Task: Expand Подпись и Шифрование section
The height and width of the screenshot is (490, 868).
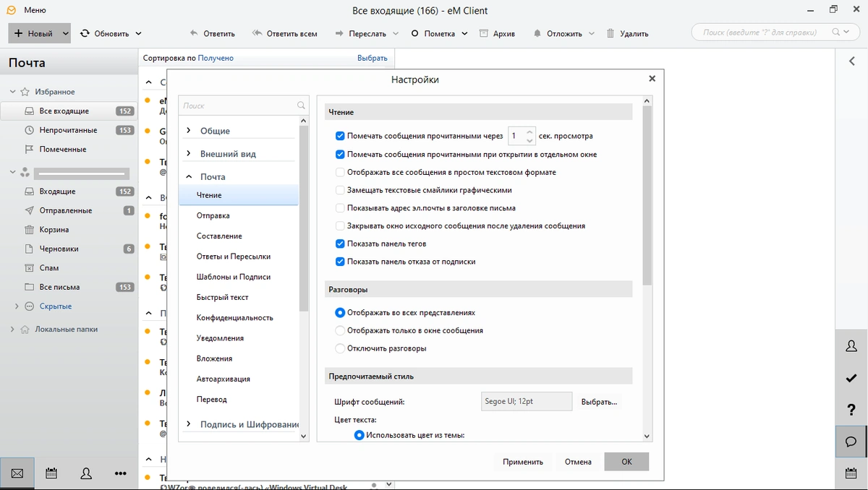Action: (x=189, y=424)
